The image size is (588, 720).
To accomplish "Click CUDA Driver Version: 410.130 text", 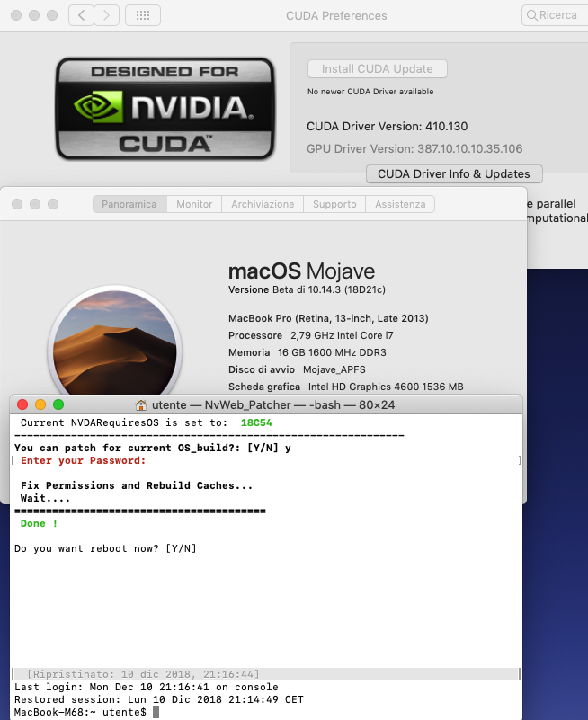I will click(388, 126).
